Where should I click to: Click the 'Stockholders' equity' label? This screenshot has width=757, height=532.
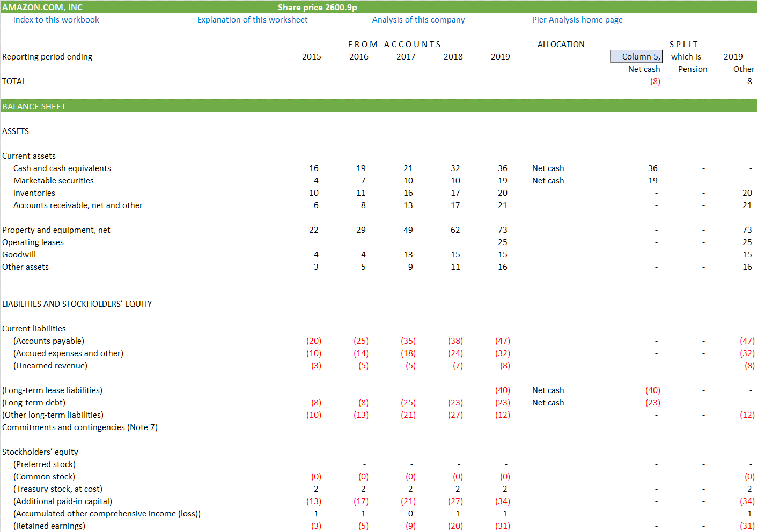coord(40,452)
